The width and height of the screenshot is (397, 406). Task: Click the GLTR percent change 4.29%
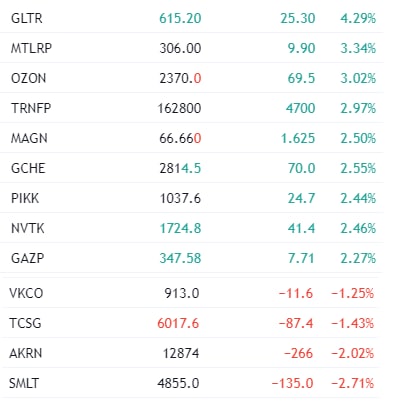pyautogui.click(x=358, y=18)
